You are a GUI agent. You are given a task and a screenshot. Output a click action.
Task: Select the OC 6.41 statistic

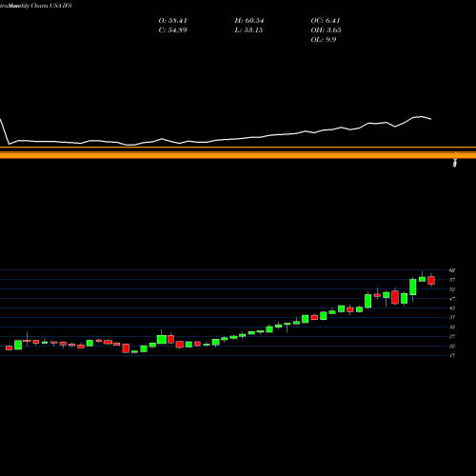tap(326, 21)
